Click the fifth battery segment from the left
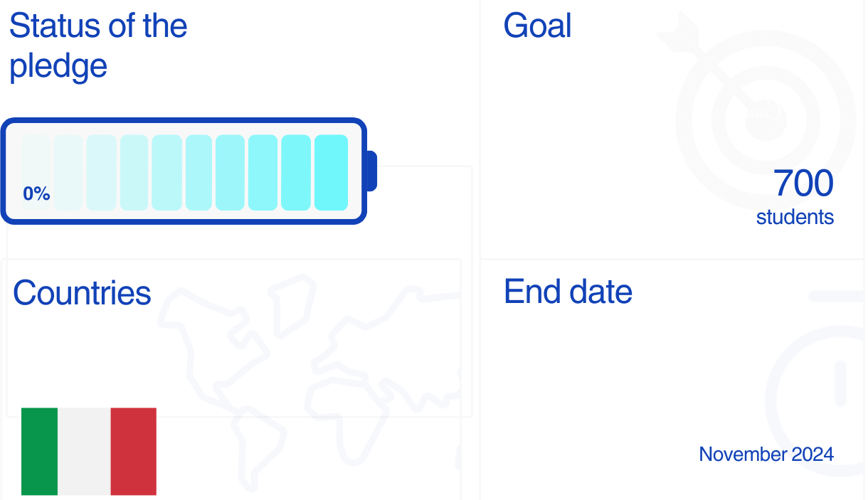868x500 pixels. [166, 172]
